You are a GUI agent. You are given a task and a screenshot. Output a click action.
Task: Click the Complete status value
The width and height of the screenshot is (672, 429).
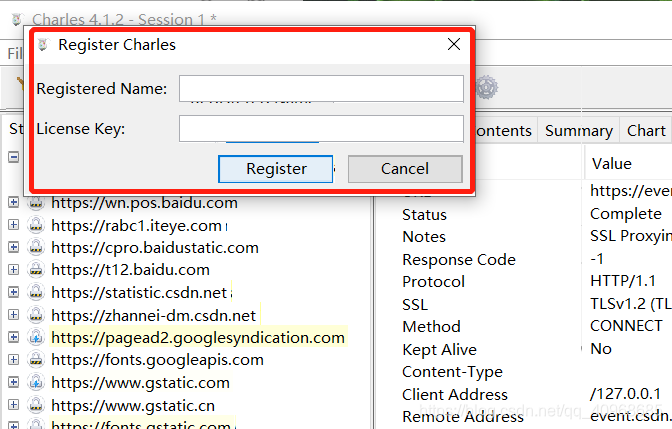(x=626, y=214)
